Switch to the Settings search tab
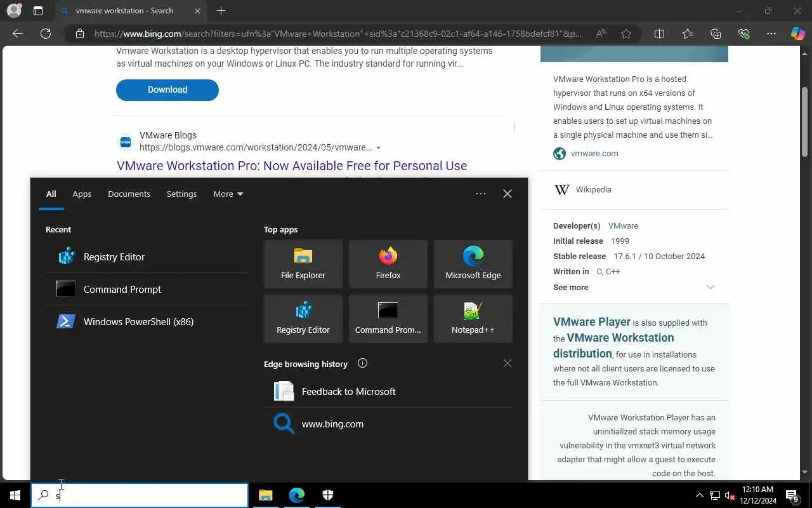The image size is (812, 508). [181, 194]
